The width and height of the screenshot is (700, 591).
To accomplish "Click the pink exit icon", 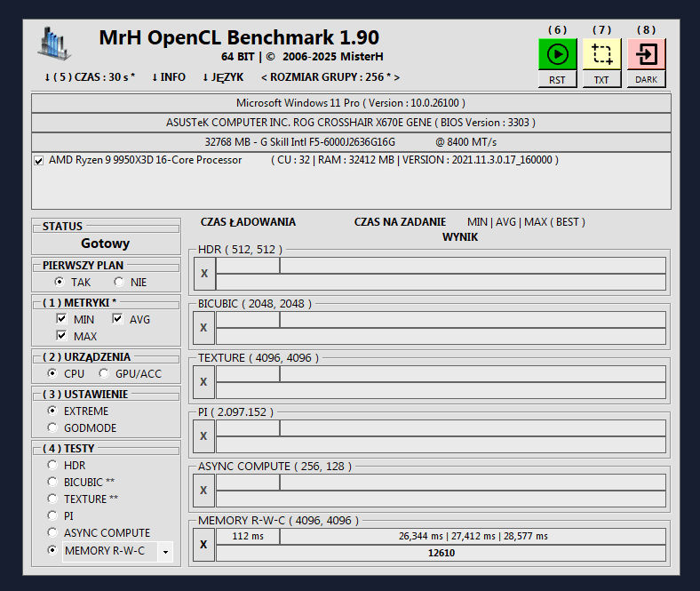I will click(x=646, y=54).
